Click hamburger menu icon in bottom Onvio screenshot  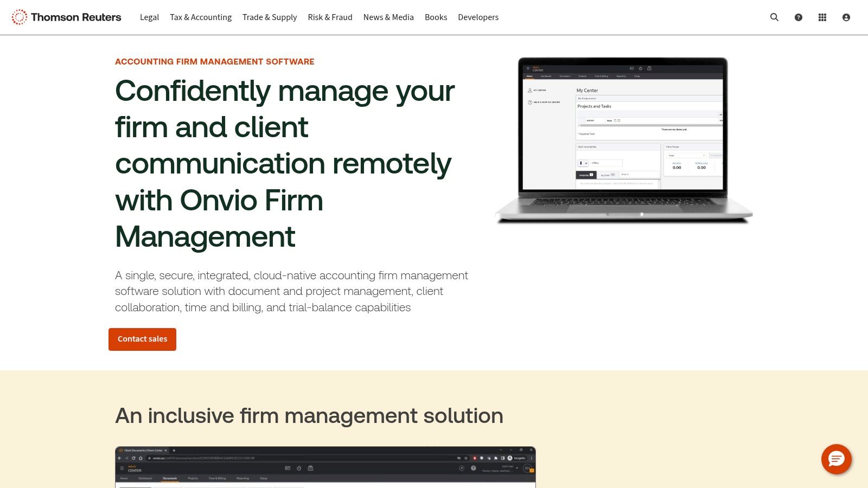(x=122, y=468)
